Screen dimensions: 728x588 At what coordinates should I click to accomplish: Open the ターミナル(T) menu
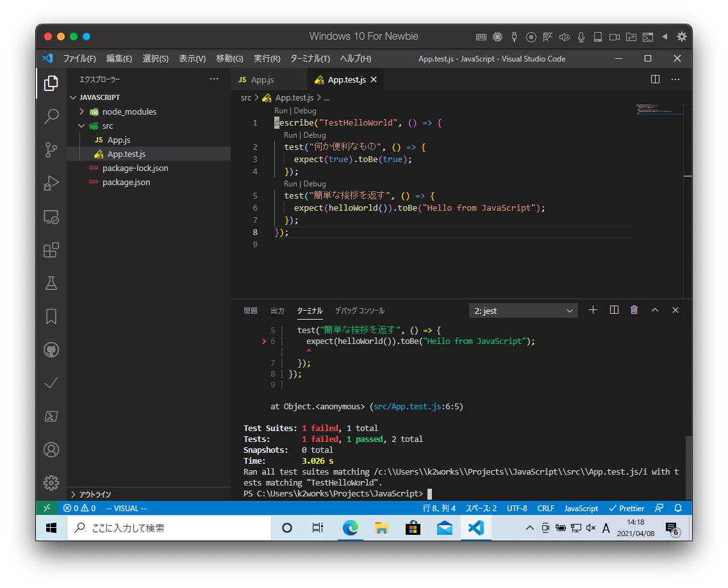310,58
